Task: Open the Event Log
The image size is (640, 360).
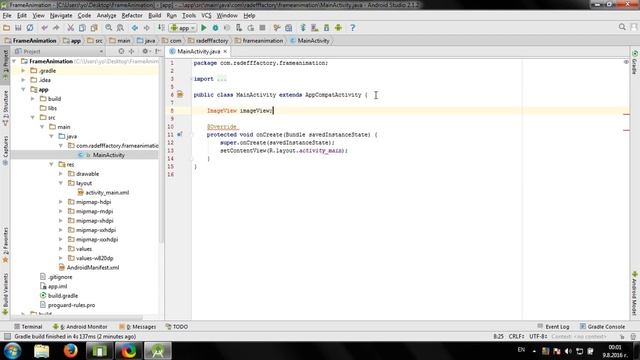Action: click(553, 327)
